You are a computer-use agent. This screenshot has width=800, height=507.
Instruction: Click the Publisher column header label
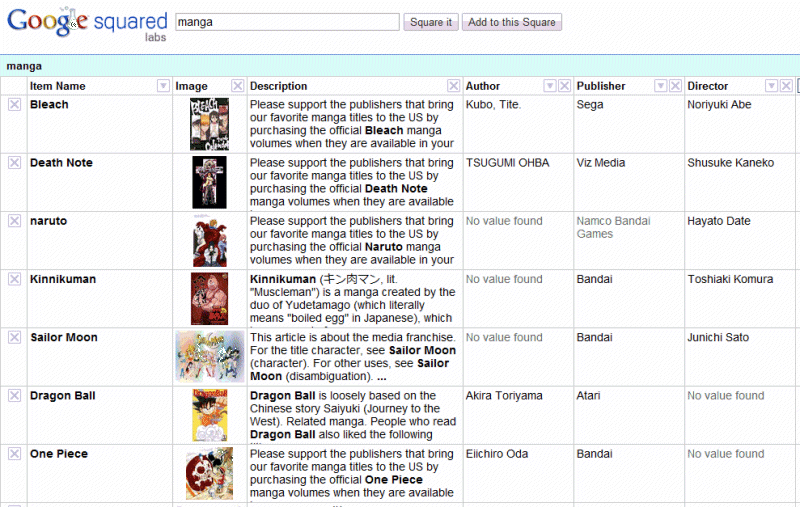[x=601, y=86]
